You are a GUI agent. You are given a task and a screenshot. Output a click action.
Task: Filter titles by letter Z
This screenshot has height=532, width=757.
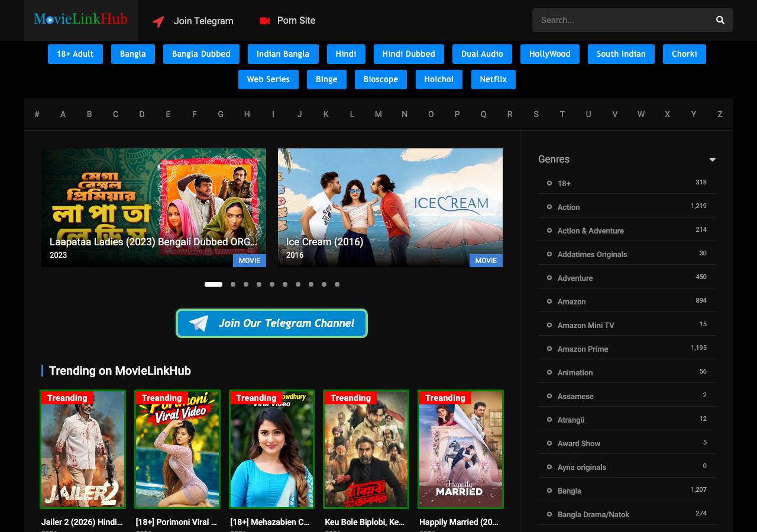720,114
